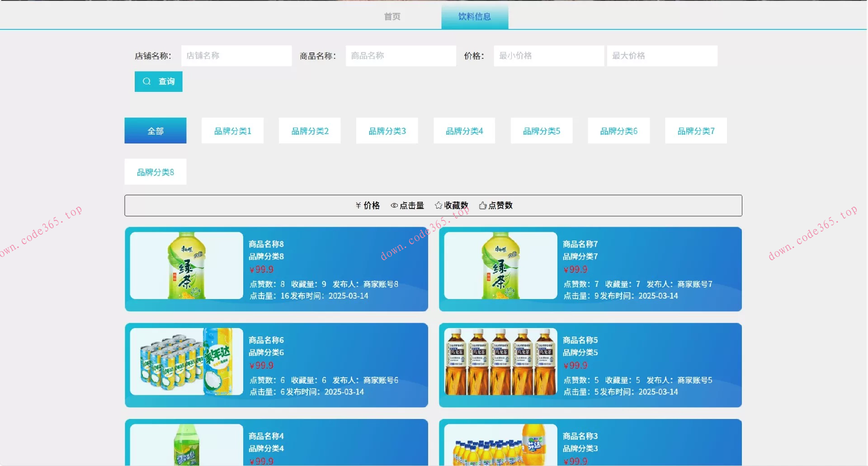Viewport: 868px width, 466px height.
Task: Click the 最小价格 minimum price field
Action: point(548,56)
